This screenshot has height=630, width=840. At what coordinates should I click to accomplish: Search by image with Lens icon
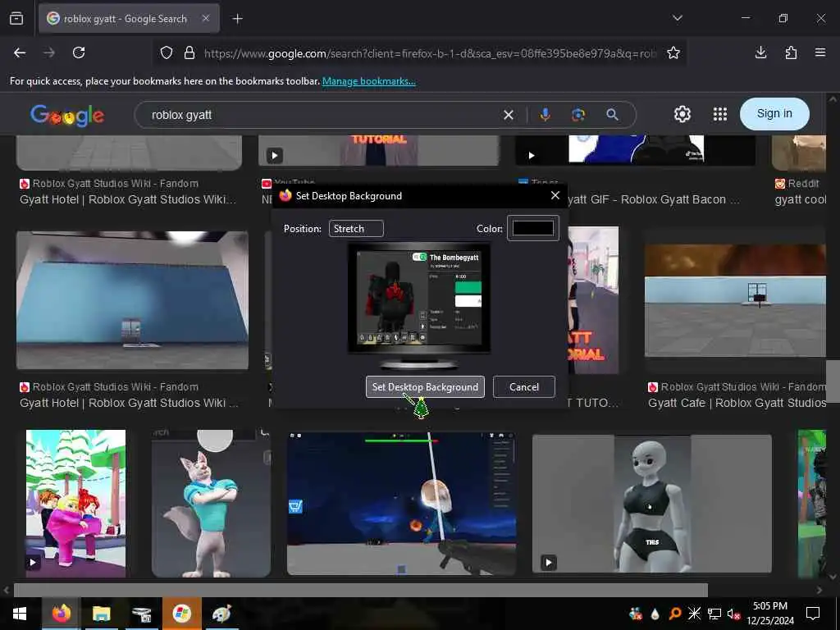(578, 115)
